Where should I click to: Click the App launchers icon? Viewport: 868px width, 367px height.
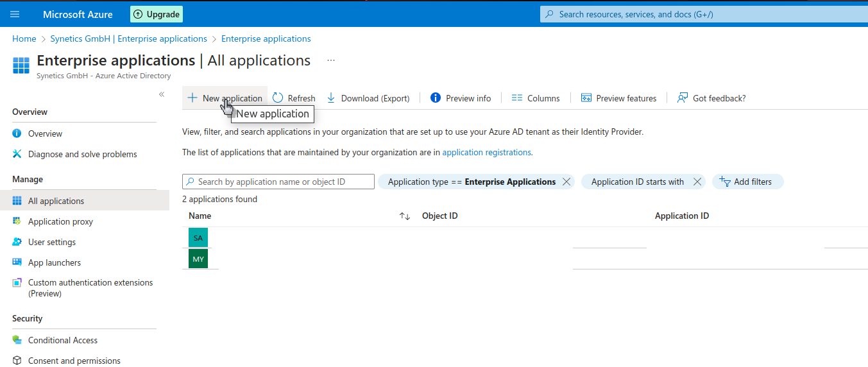tap(17, 262)
